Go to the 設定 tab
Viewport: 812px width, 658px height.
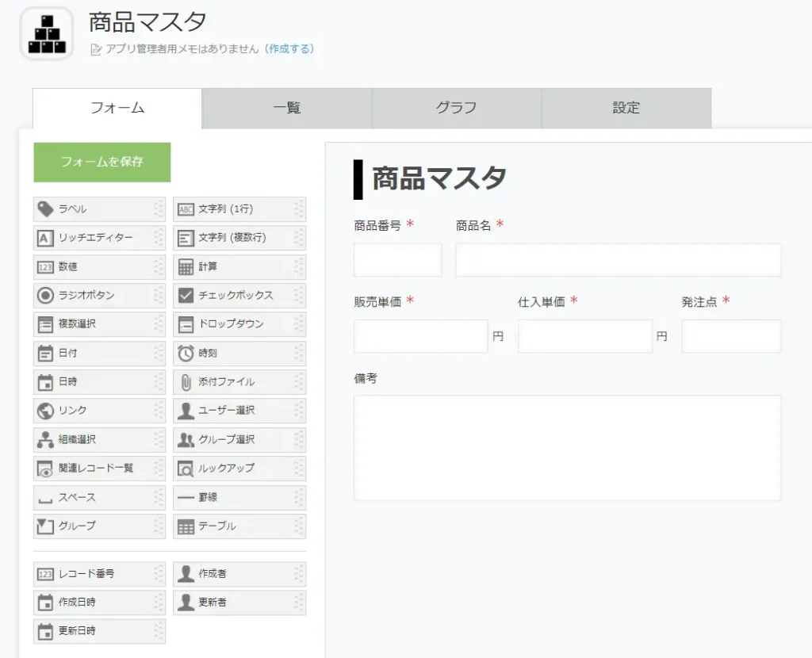626,108
